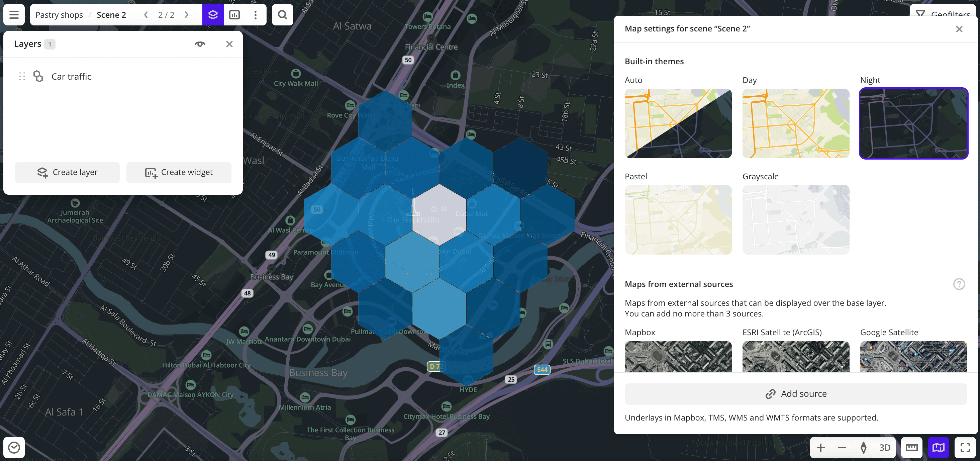Activate 3D view mode
980x461 pixels.
[885, 448]
